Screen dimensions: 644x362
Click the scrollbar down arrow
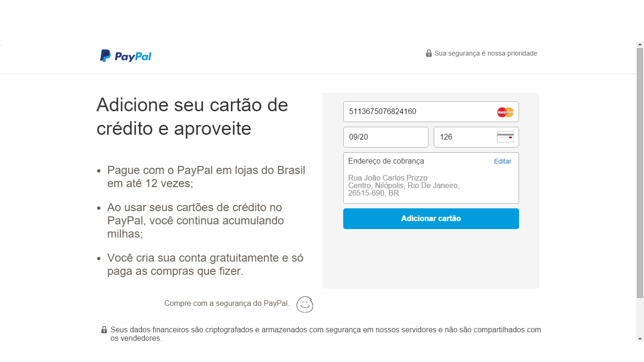click(640, 339)
